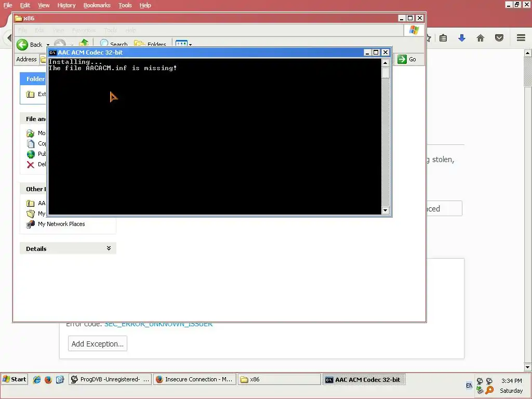Screen dimensions: 532x399
Task: Open Firefox Tools menu
Action: coord(125,5)
